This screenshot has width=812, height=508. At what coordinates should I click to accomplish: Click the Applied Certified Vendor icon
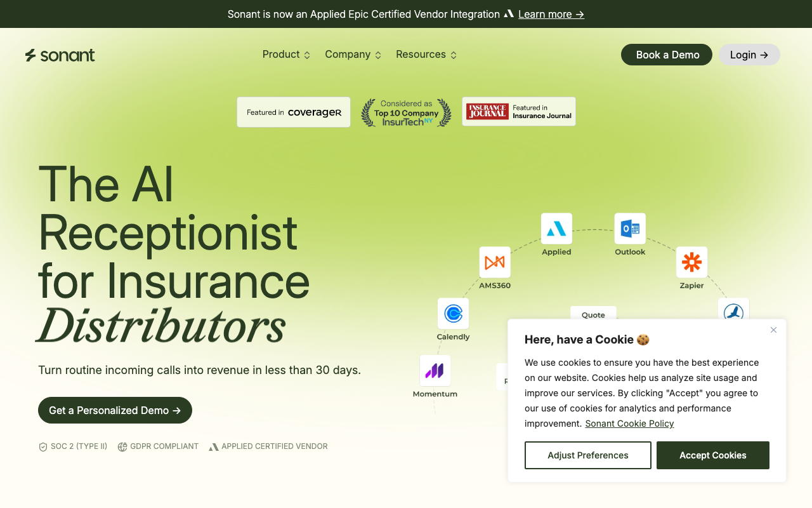214,447
